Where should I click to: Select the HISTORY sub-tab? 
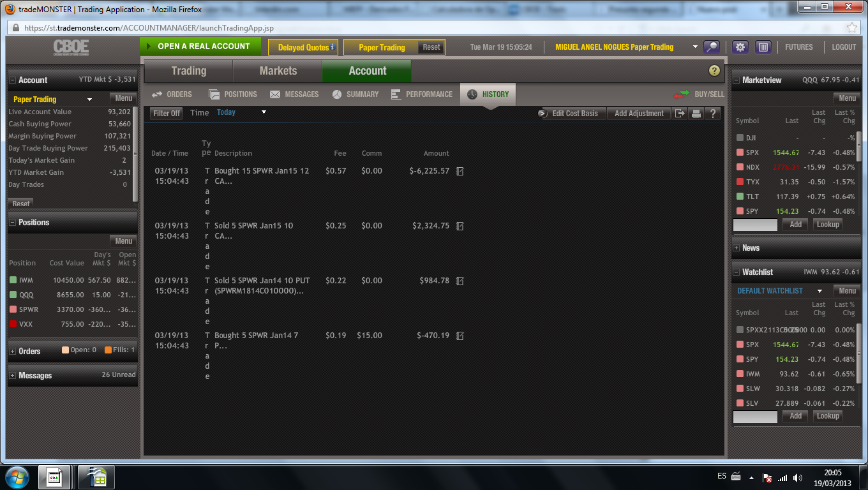488,94
